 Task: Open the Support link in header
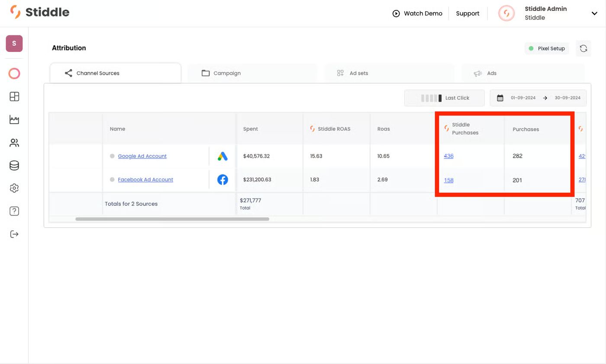point(467,13)
